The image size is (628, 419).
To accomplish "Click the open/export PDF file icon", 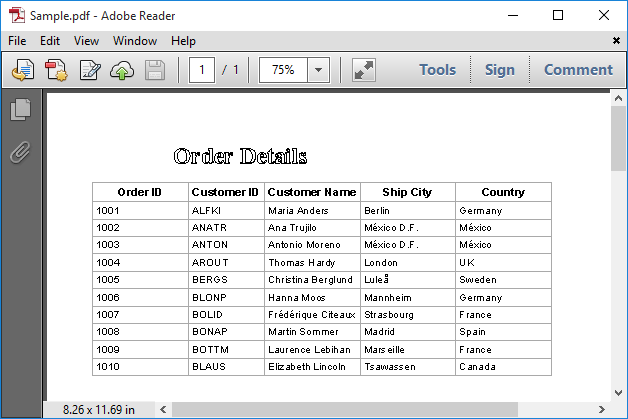I will point(23,70).
